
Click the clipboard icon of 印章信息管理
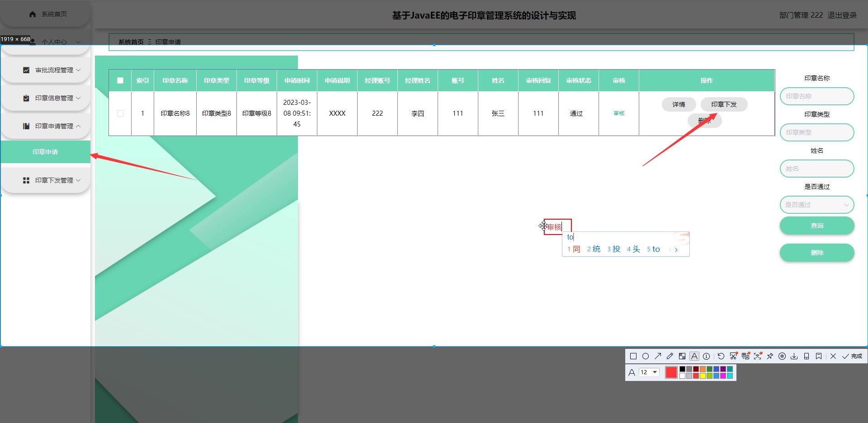pos(26,98)
